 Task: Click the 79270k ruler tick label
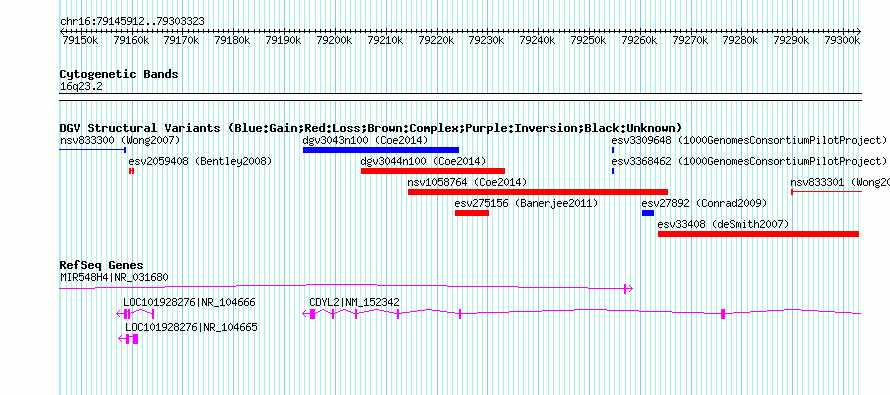click(x=690, y=40)
